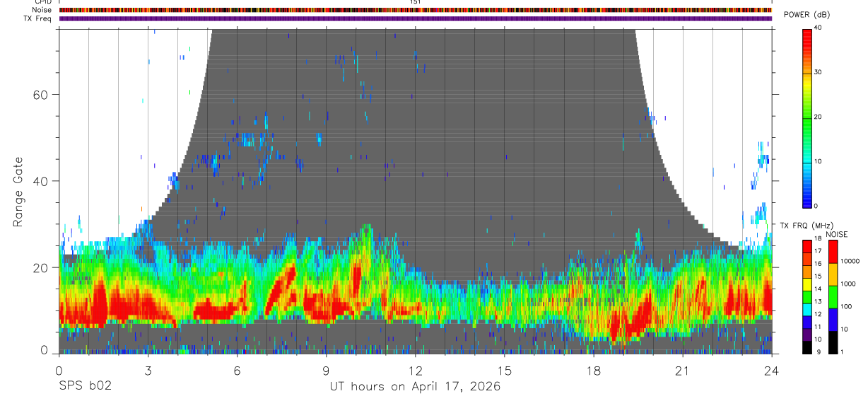Click the 40 value on the POWER scale
Screen dimensions: 868x401
pyautogui.click(x=819, y=28)
